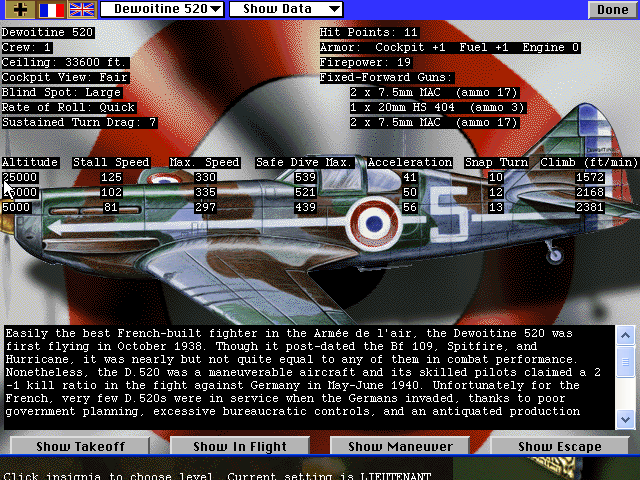The height and width of the screenshot is (480, 640).
Task: Click the stall speed value 81
Action: 111,207
